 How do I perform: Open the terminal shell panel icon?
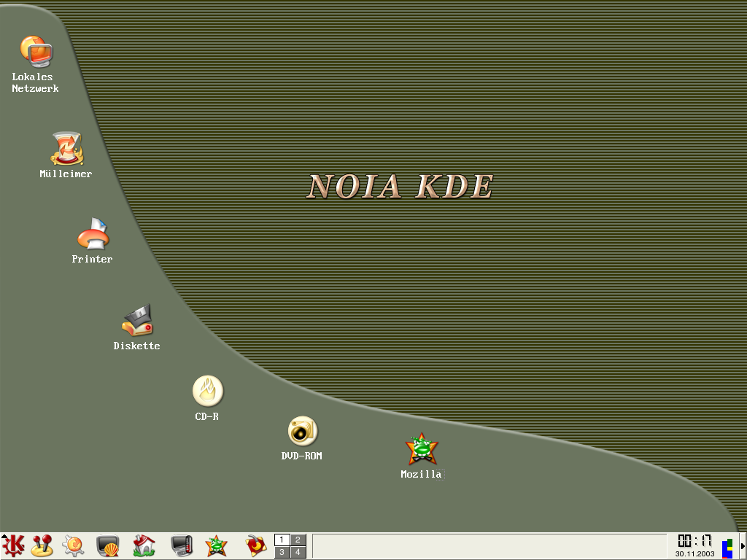108,545
